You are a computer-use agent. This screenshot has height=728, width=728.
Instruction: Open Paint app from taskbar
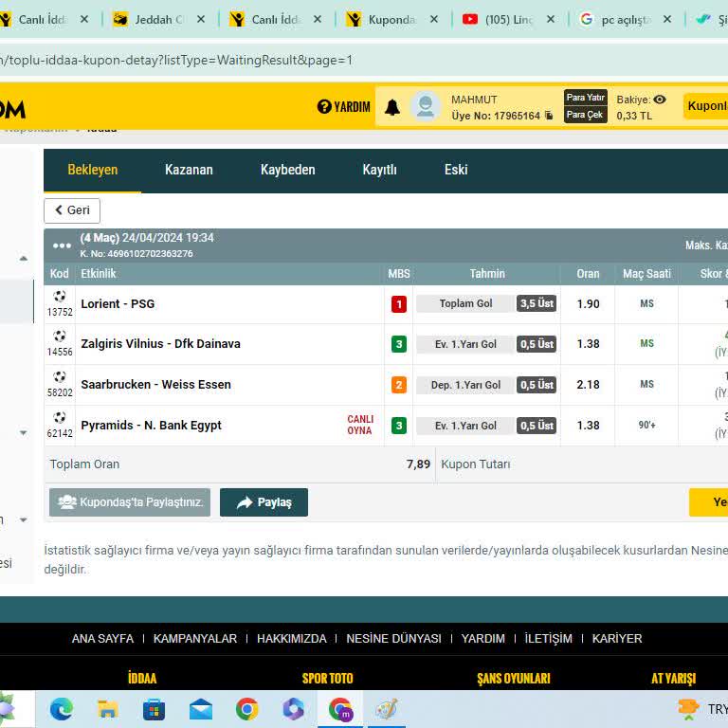(387, 709)
